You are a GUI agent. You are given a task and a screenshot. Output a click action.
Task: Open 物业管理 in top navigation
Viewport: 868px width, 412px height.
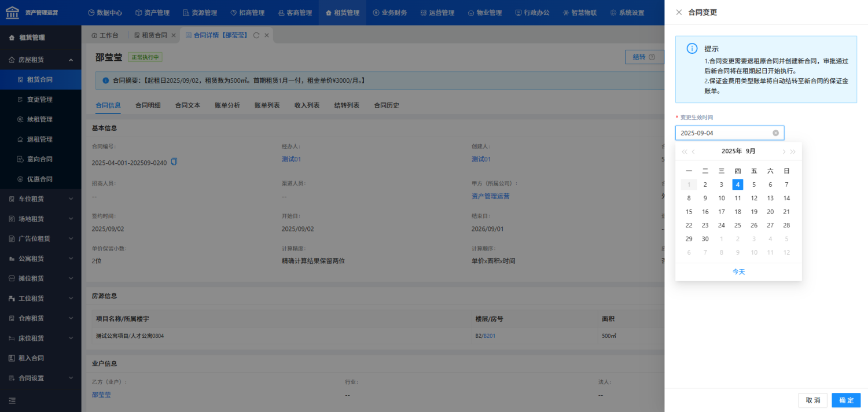coord(484,12)
